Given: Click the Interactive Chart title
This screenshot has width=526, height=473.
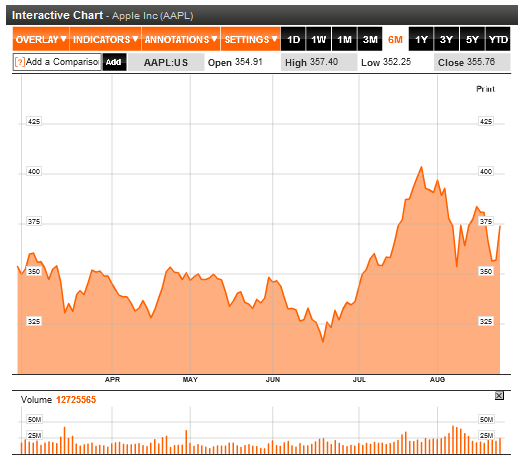Looking at the screenshot, I should (57, 15).
